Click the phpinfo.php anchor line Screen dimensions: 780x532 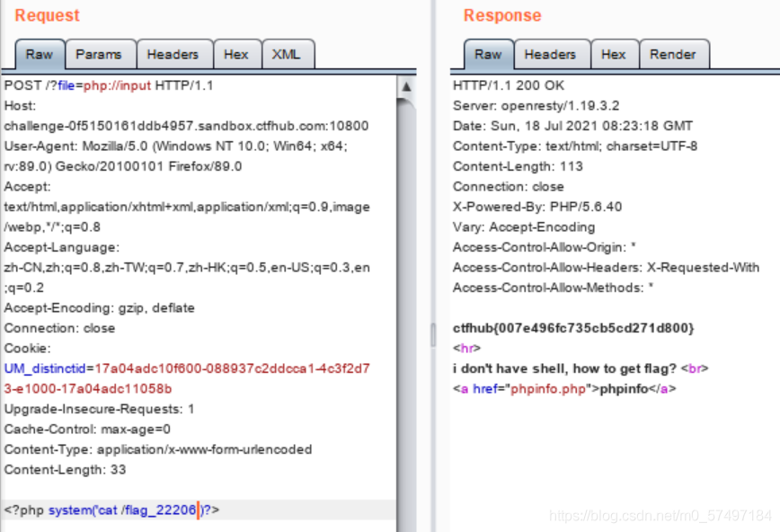[564, 389]
